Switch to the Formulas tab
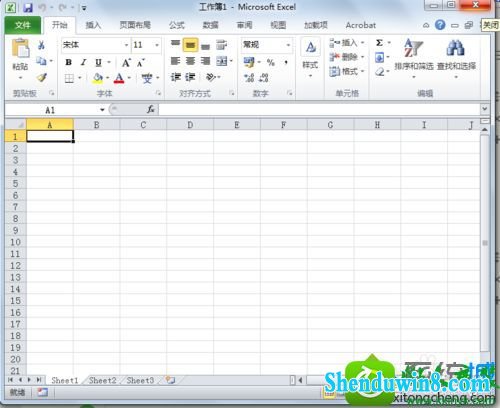Viewport: 500px width, 408px height. tap(177, 25)
